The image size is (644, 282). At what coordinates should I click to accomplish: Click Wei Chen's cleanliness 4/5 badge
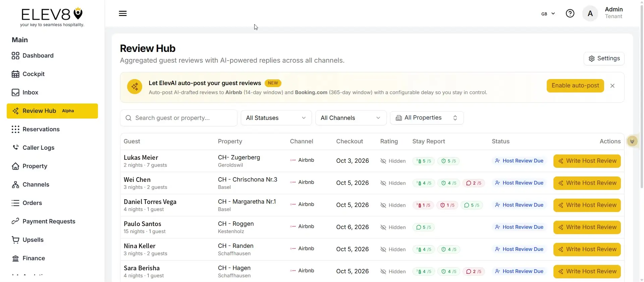[x=424, y=183]
